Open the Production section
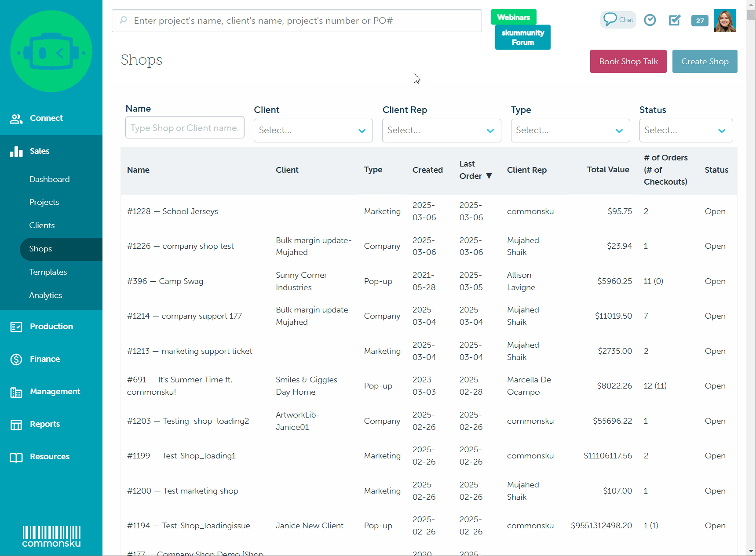Viewport: 756px width, 556px height. tap(51, 327)
